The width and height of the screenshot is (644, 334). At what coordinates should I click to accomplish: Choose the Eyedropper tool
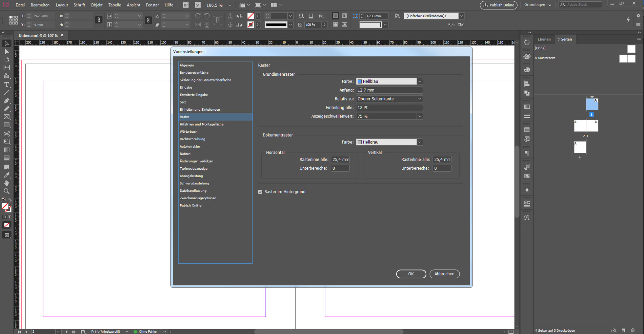pyautogui.click(x=6, y=175)
